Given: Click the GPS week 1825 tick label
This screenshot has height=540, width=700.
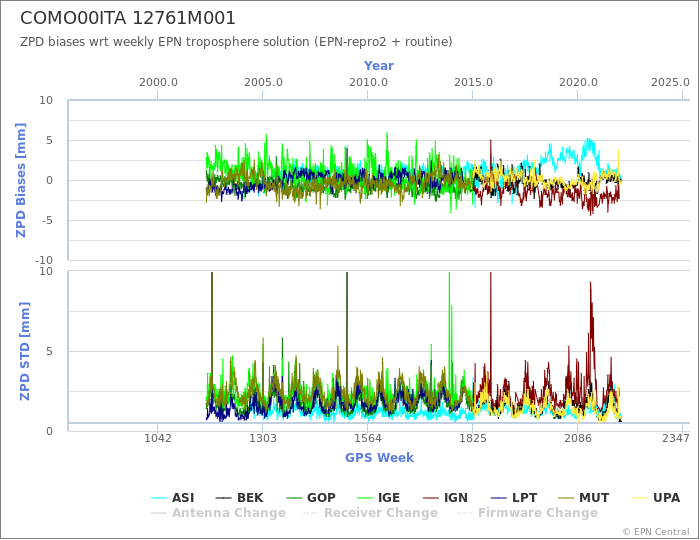Looking at the screenshot, I should [x=473, y=438].
